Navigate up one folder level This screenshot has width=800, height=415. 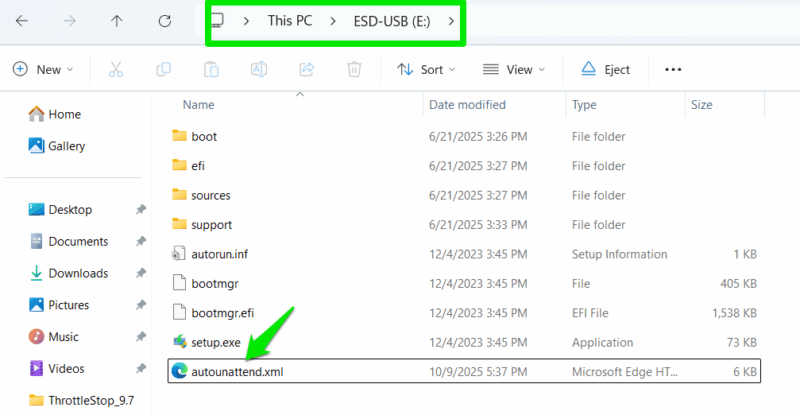coord(117,21)
